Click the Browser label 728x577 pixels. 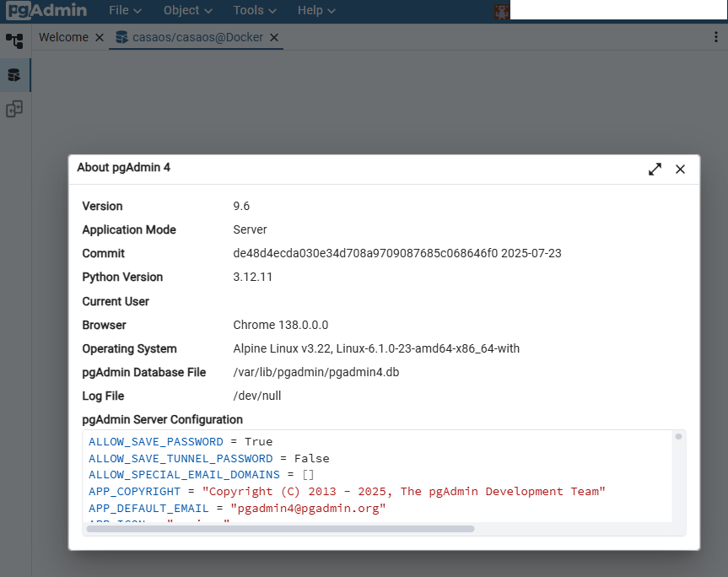click(x=104, y=325)
